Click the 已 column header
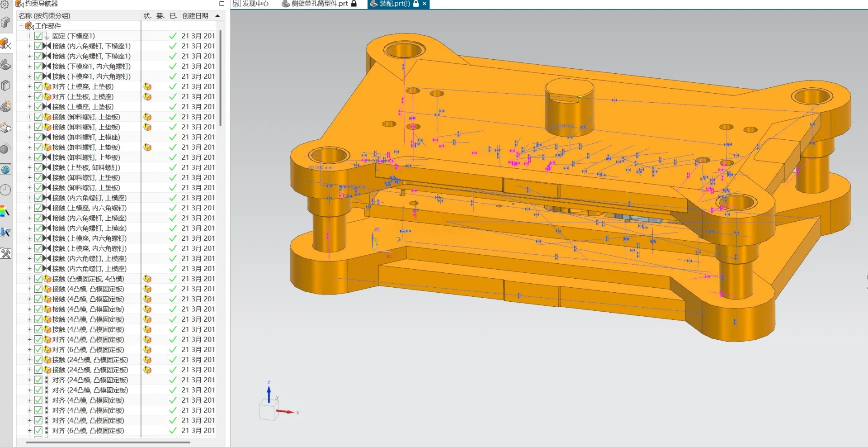Screen dimensions: 868x447 coord(174,16)
